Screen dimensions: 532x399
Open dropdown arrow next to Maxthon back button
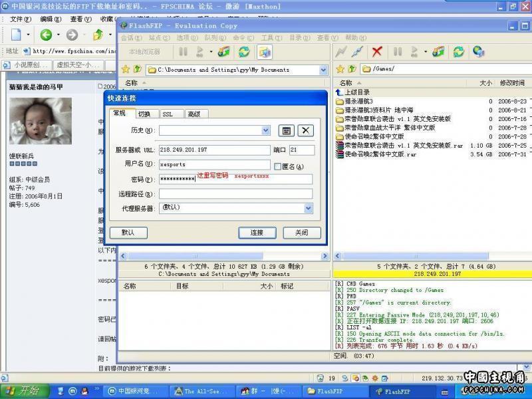click(x=59, y=35)
